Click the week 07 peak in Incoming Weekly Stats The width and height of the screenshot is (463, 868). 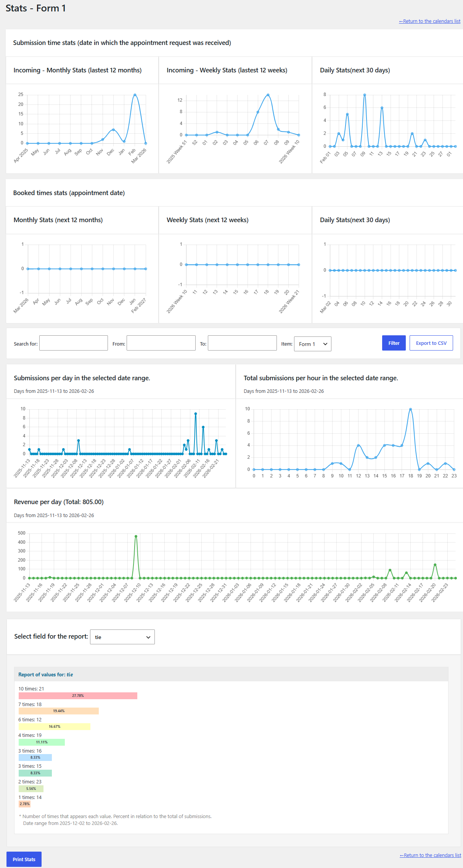[268, 95]
